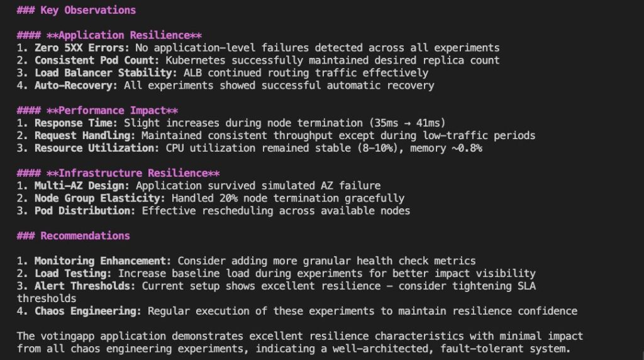The image size is (644, 360).
Task: Click the "Alert Thresholds" recommendation line
Action: pos(276,292)
